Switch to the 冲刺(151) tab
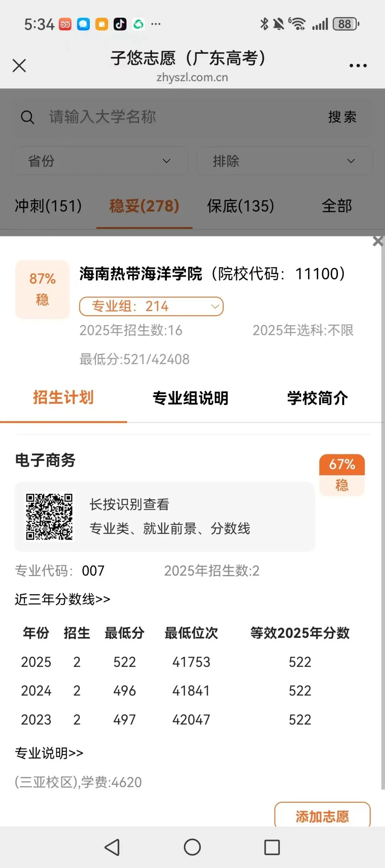Viewport: 385px width, 868px height. (48, 206)
